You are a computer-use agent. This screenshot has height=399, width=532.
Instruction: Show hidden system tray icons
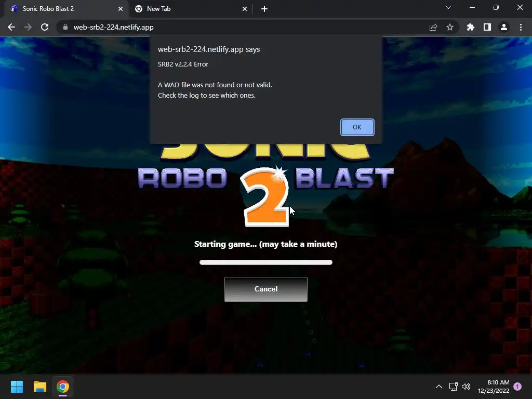[438, 387]
